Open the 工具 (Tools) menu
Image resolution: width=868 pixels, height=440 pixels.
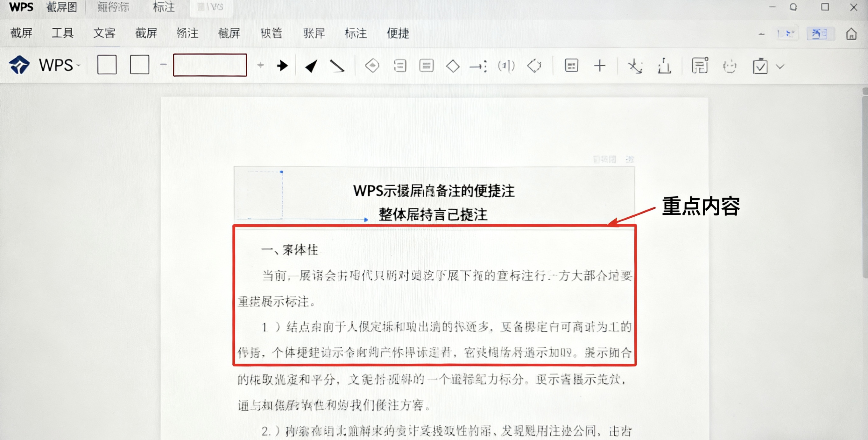click(62, 33)
